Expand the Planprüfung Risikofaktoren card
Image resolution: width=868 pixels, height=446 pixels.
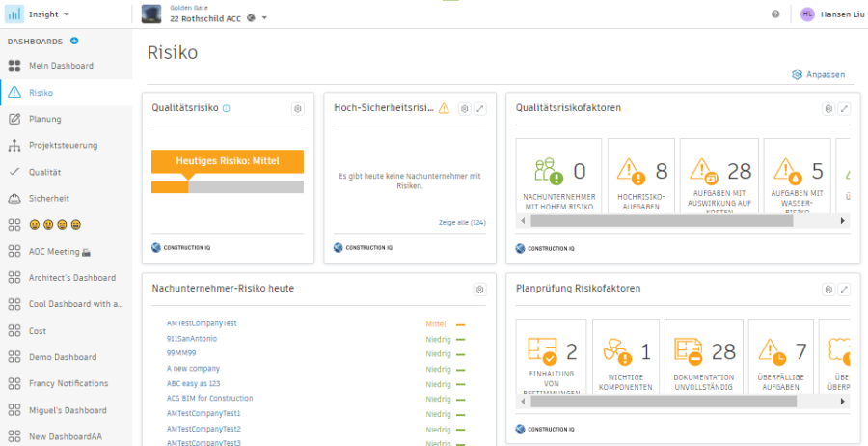[x=844, y=289]
